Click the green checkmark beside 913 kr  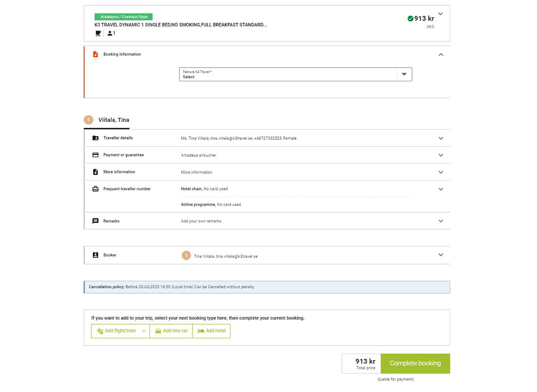[410, 18]
